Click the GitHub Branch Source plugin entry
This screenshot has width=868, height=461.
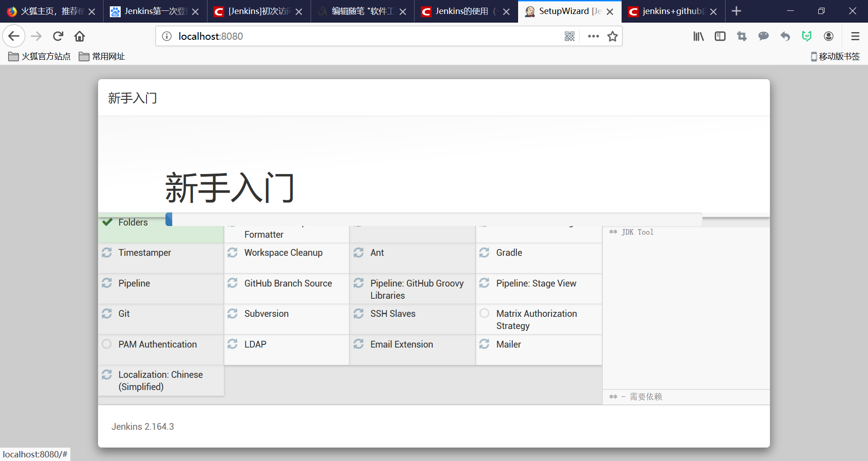tap(287, 288)
